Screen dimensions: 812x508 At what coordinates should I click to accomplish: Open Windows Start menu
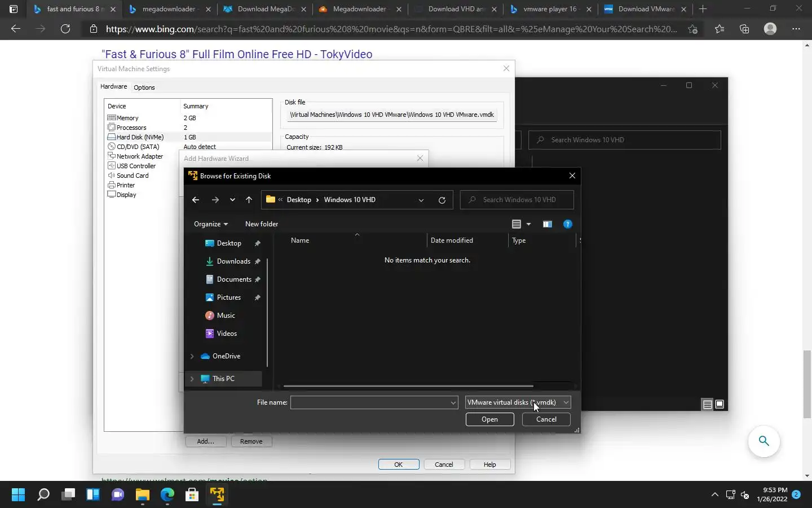pos(18,495)
